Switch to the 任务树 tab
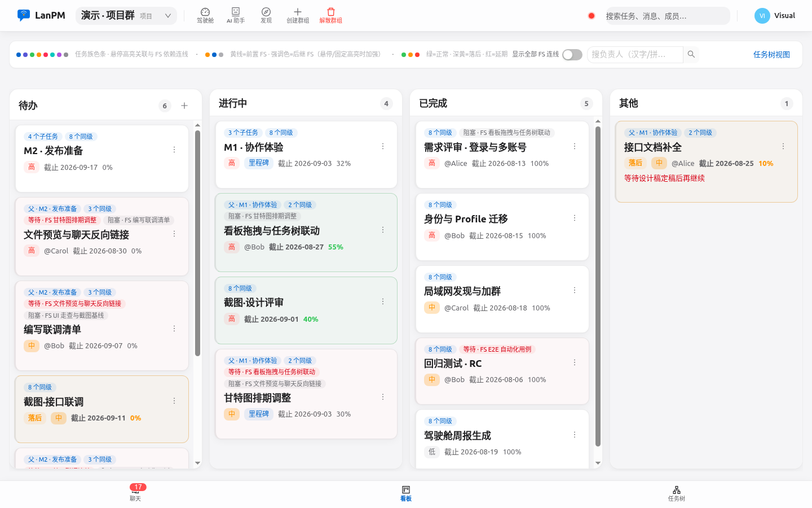The width and height of the screenshot is (812, 508). 677,493
